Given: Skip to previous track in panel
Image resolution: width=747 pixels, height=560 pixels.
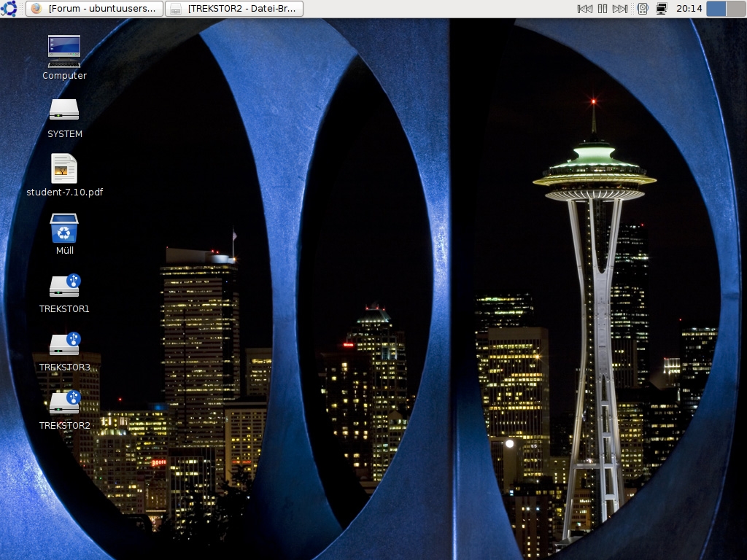Looking at the screenshot, I should tap(584, 9).
